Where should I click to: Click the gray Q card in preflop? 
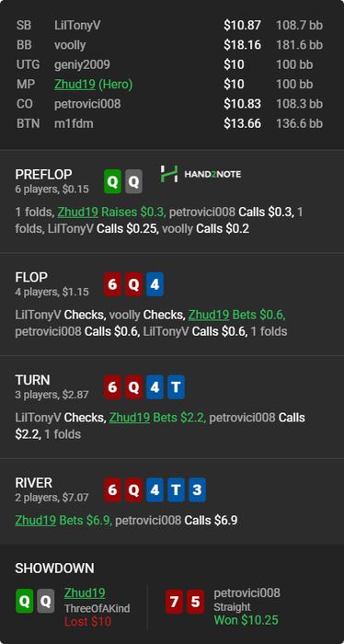pos(133,181)
